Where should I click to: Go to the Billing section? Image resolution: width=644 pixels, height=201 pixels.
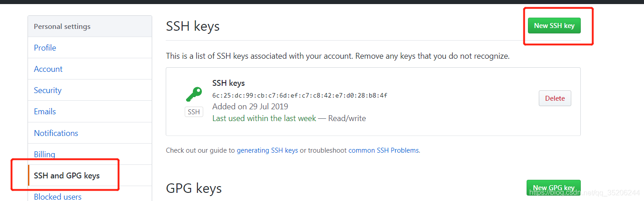[45, 154]
